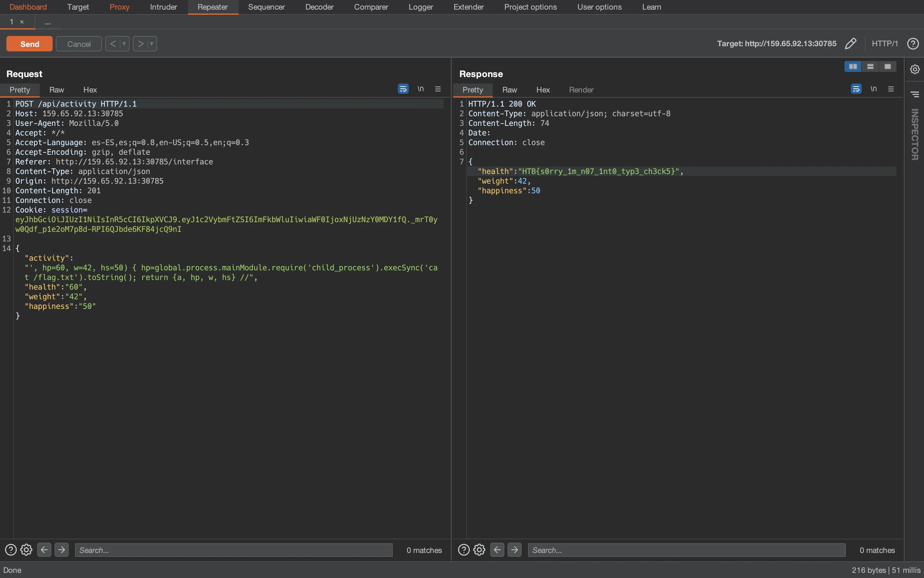Go forward to next request in history
The width and height of the screenshot is (924, 578).
click(141, 44)
